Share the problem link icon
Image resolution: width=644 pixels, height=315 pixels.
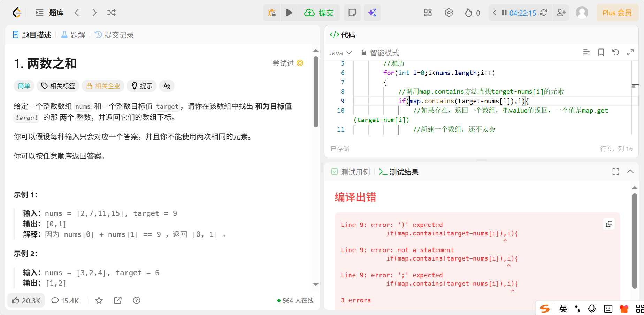pos(118,300)
